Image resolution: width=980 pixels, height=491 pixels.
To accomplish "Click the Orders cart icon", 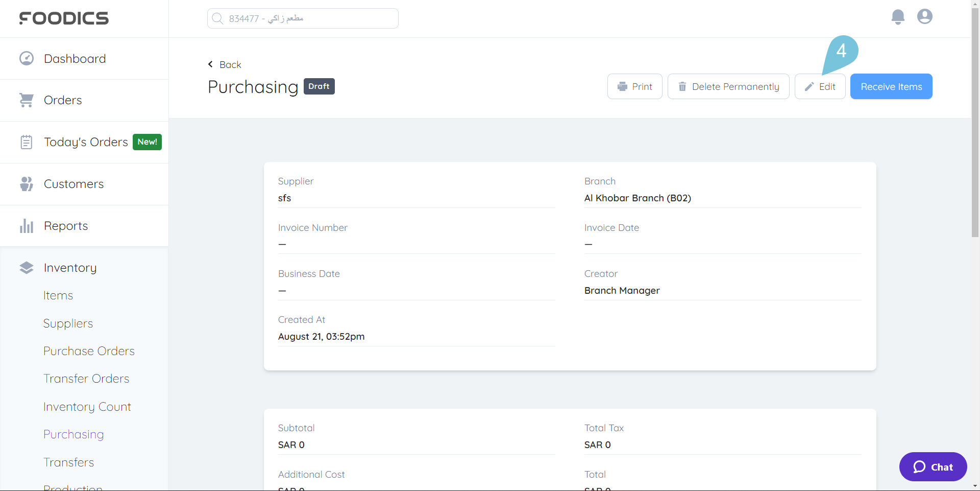I will coord(26,100).
